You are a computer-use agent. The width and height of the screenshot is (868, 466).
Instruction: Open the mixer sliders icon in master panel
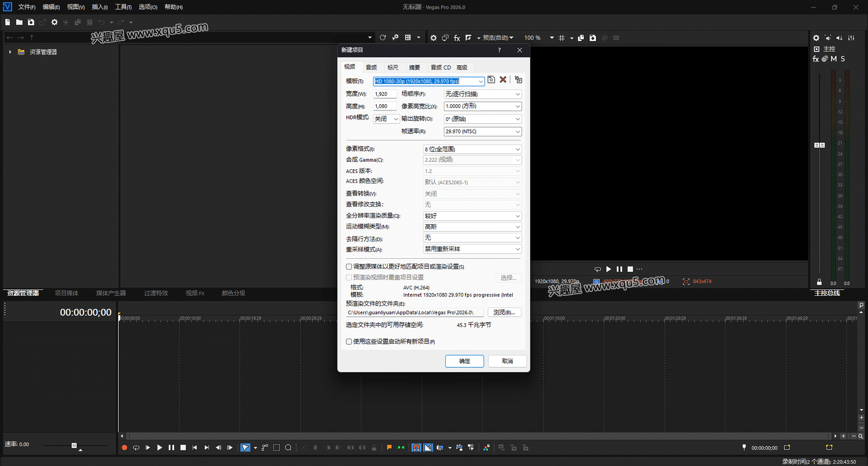click(851, 38)
